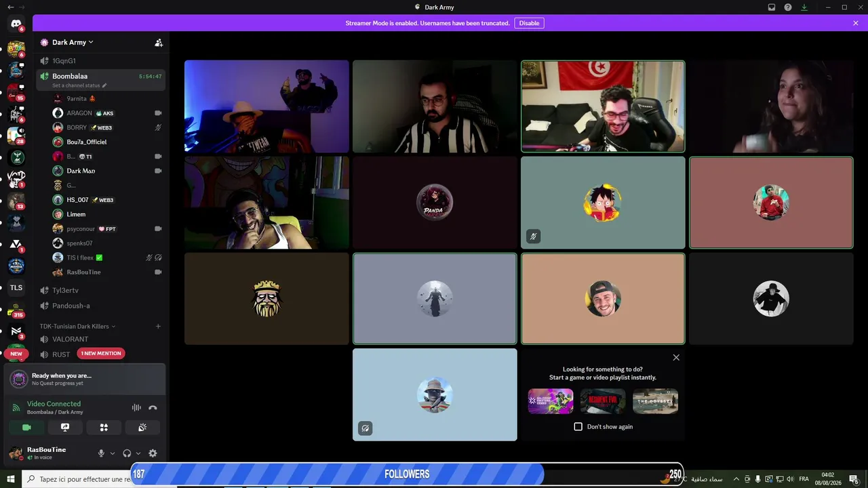Open the Windows Start menu
Screen dimensions: 868x488
click(x=11, y=479)
